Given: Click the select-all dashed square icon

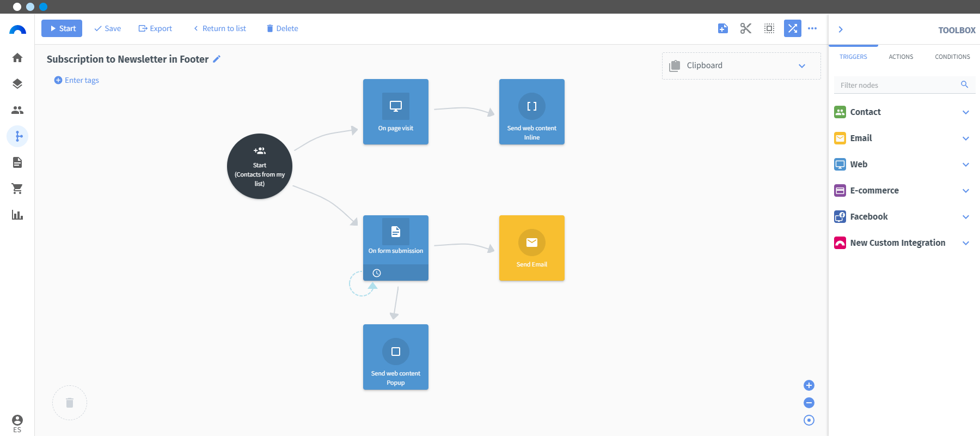Looking at the screenshot, I should [x=769, y=28].
